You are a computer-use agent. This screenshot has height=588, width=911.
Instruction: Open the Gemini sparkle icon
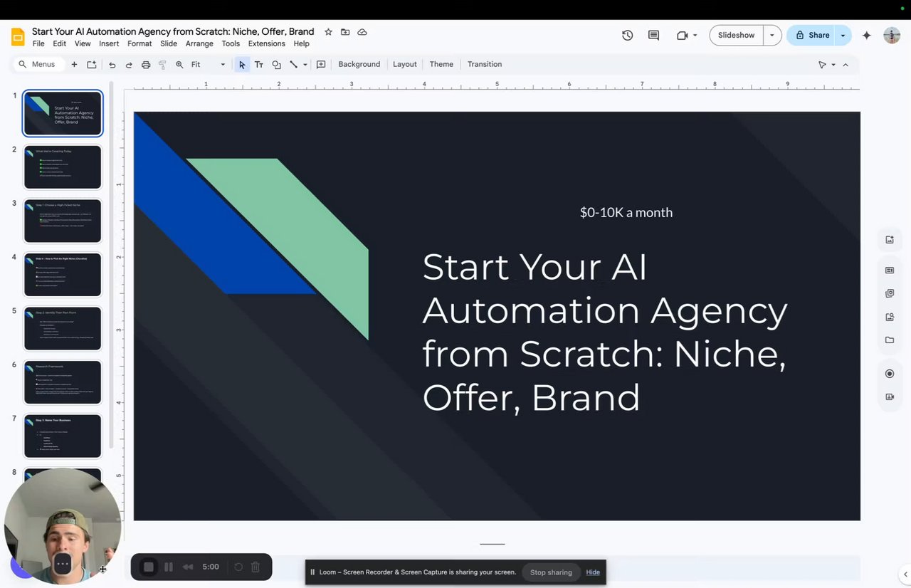tap(866, 35)
